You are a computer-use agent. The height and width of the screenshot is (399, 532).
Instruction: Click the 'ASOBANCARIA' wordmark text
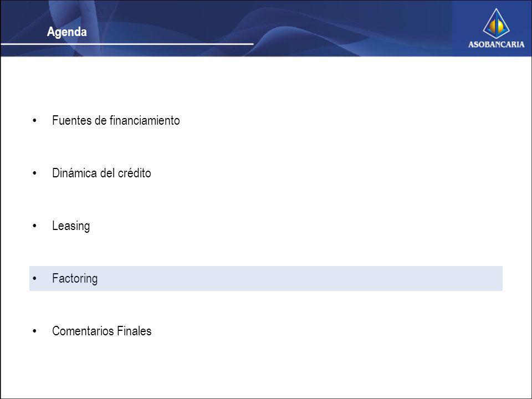coord(496,44)
